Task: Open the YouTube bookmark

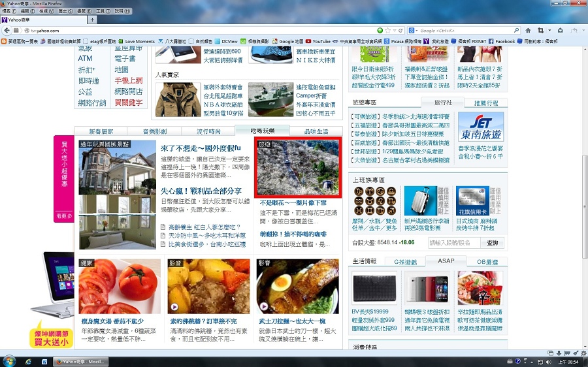Action: 318,41
